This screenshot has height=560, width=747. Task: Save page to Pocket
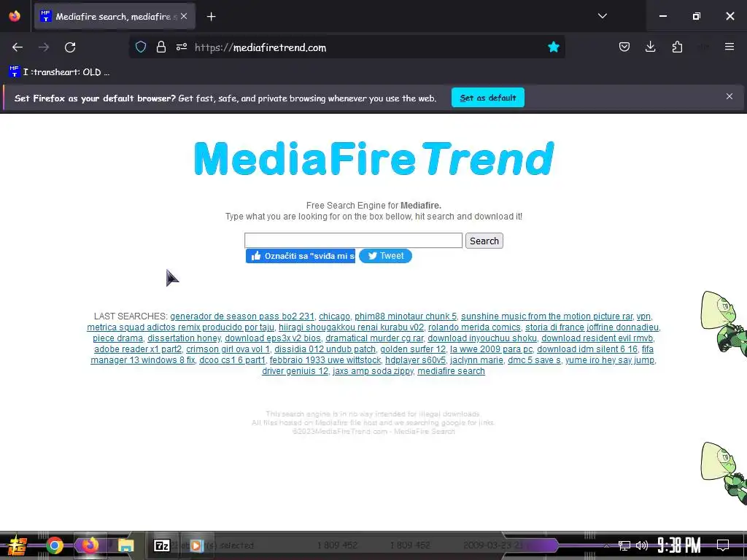624,47
